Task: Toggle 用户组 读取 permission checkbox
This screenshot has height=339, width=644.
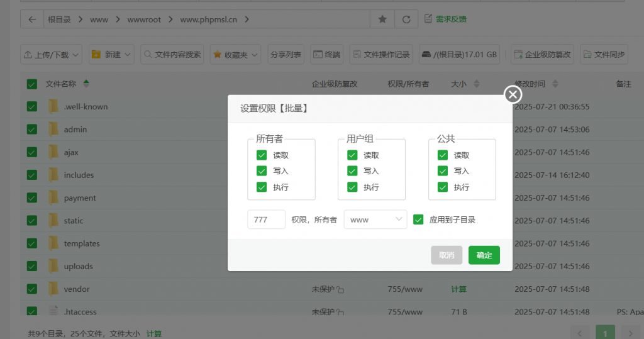Action: [352, 155]
